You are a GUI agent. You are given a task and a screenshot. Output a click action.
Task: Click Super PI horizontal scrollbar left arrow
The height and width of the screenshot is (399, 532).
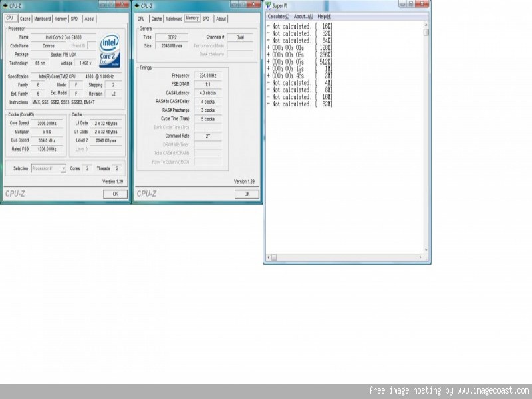pos(269,257)
